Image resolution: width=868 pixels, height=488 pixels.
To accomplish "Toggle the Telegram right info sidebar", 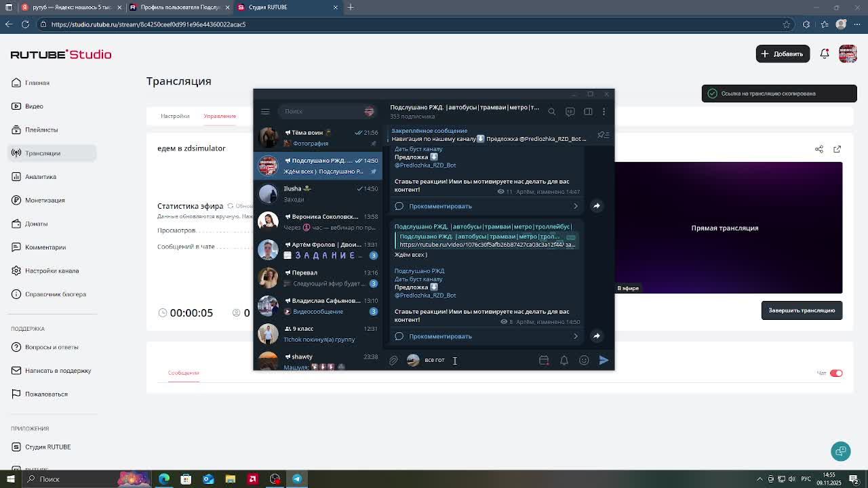I will (588, 112).
